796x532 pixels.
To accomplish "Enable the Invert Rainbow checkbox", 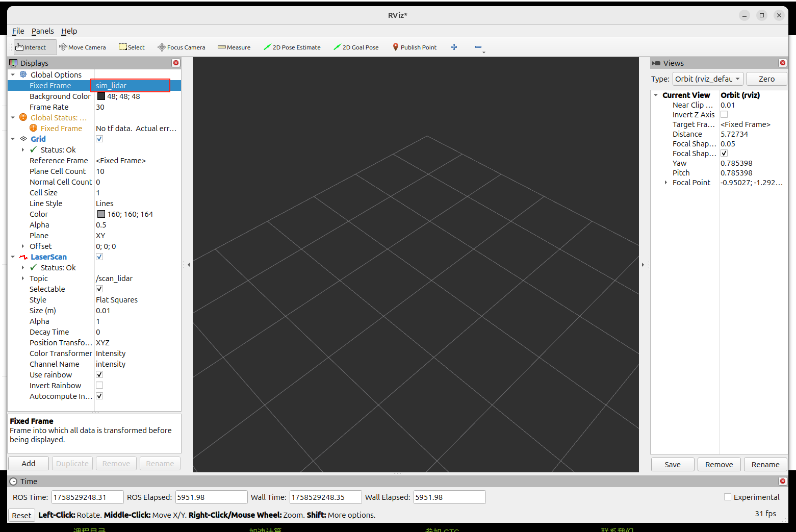I will point(99,385).
